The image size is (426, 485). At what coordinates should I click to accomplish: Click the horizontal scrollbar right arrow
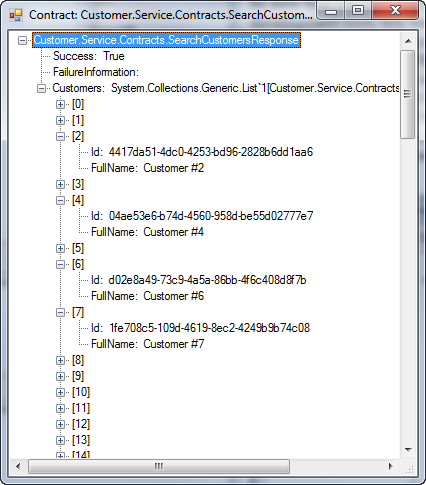tap(391, 466)
